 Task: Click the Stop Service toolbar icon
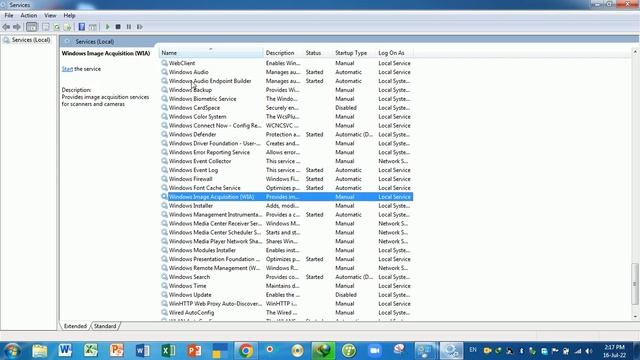[x=118, y=27]
